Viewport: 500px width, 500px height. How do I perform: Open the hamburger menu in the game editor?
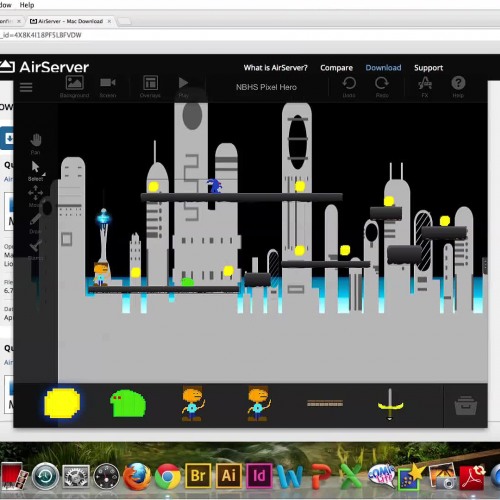tap(26, 88)
